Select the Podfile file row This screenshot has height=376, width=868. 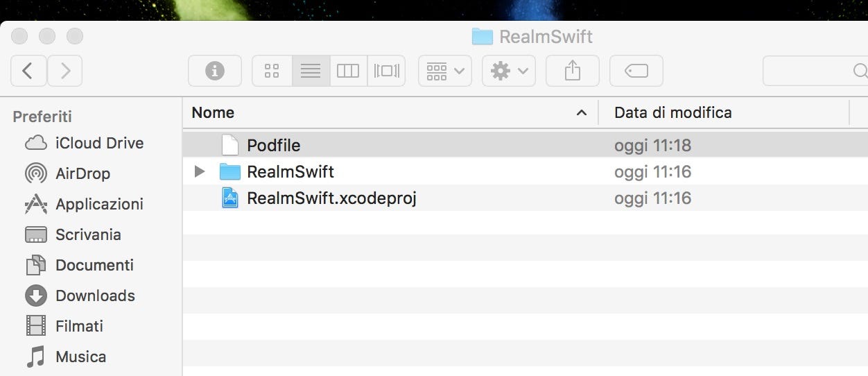[525, 146]
